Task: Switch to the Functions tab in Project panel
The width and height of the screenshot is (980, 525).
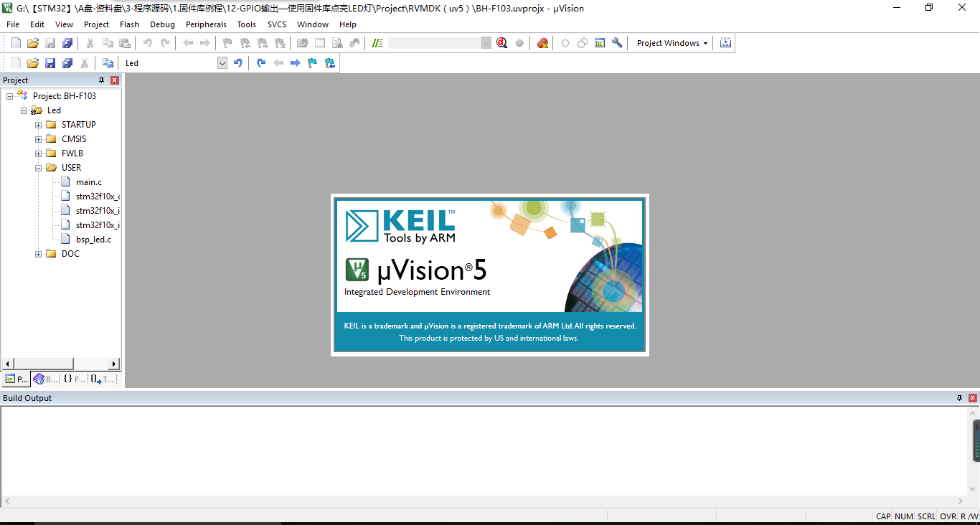Action: pyautogui.click(x=74, y=379)
